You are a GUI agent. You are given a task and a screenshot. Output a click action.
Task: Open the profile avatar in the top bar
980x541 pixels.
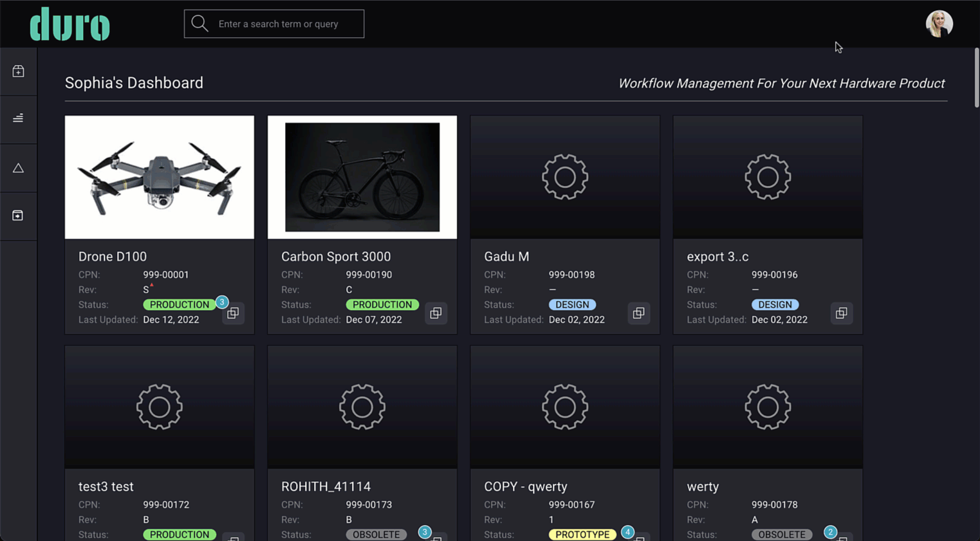(939, 23)
